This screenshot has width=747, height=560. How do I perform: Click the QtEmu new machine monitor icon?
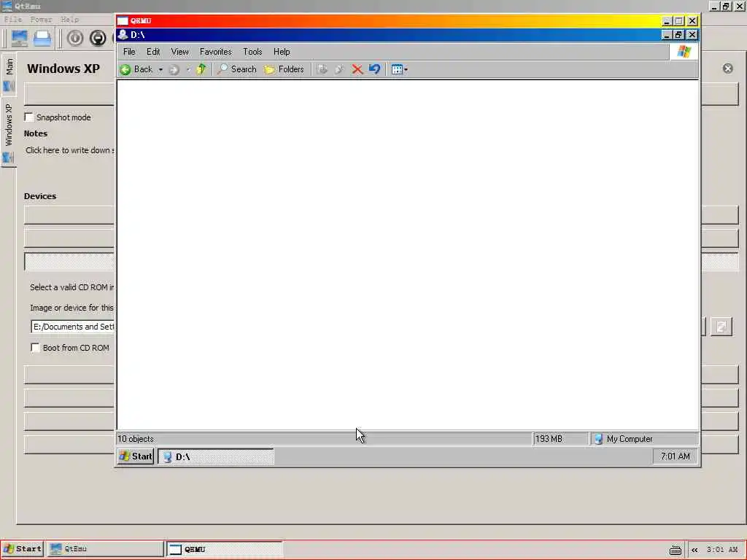20,38
